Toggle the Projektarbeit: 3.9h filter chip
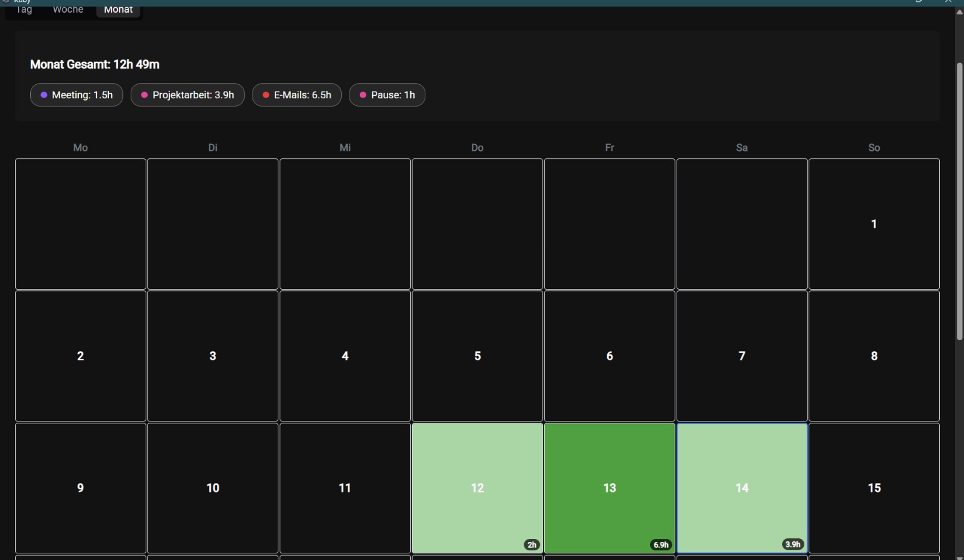The image size is (964, 560). (187, 95)
